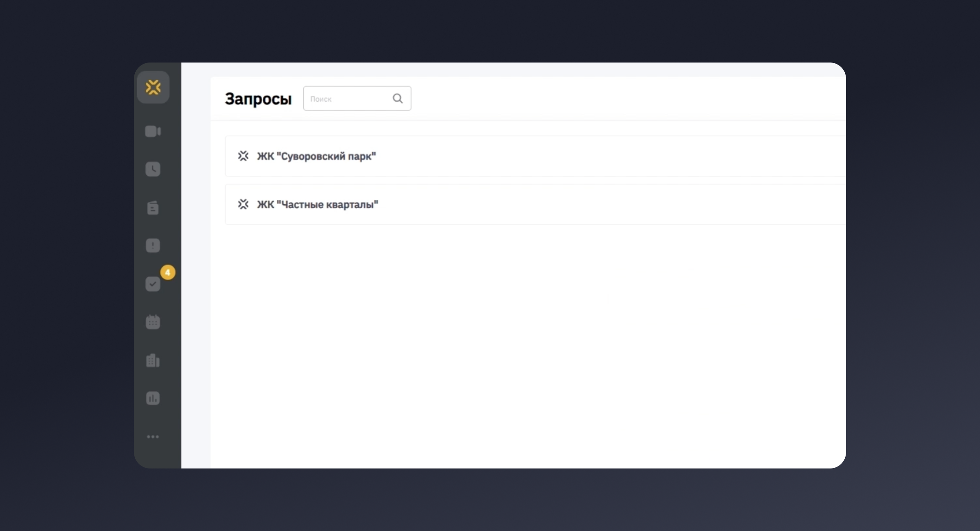
Task: Open the wallet/documents section in sidebar
Action: [x=153, y=207]
